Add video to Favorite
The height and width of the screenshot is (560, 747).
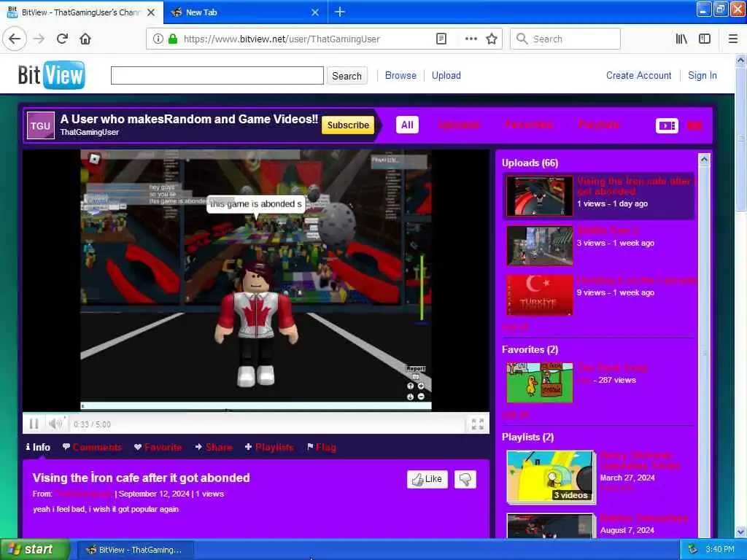coord(158,447)
